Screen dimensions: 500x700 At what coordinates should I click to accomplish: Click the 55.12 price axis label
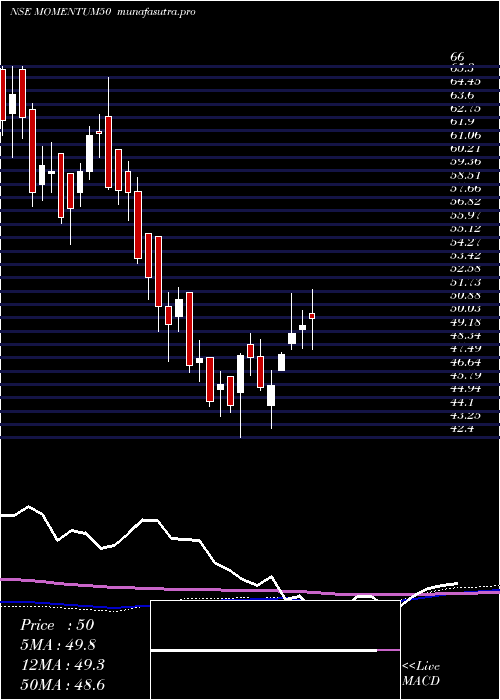pos(465,229)
